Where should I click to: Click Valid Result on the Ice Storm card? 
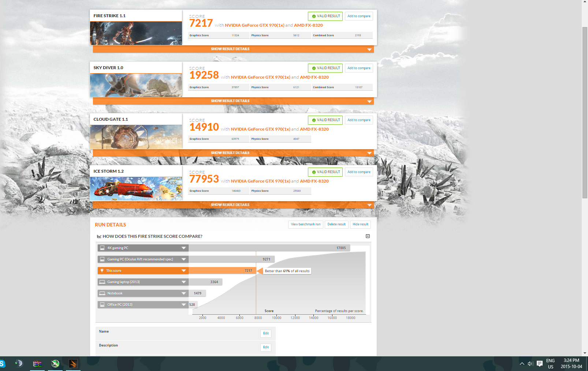tap(325, 172)
